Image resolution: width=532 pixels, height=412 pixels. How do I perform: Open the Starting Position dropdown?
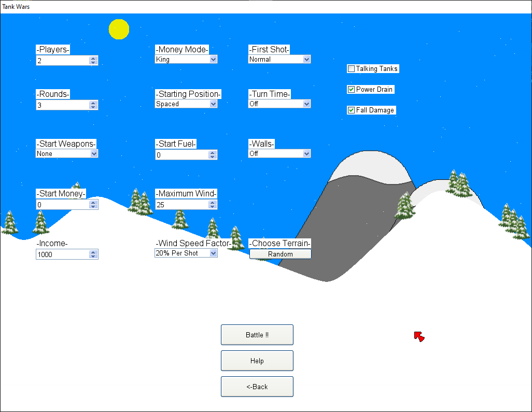(213, 104)
